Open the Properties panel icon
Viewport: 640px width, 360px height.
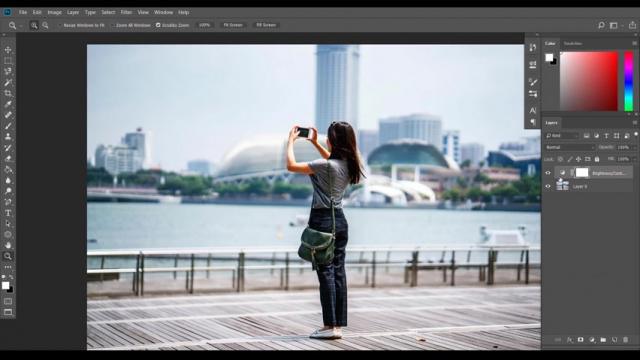[x=533, y=64]
